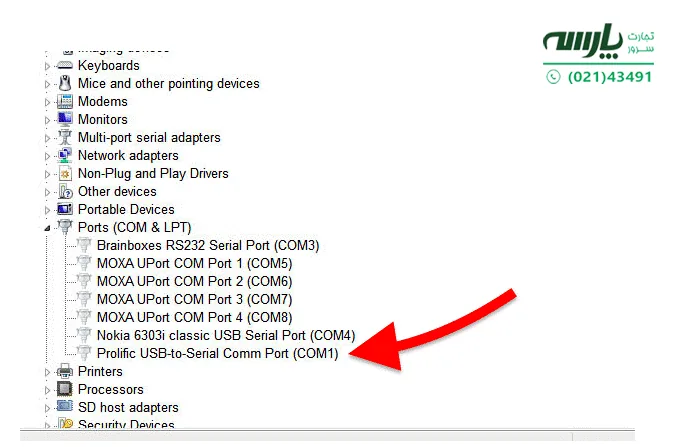Select 'Non-Plug and Play Drivers' label

pos(153,174)
